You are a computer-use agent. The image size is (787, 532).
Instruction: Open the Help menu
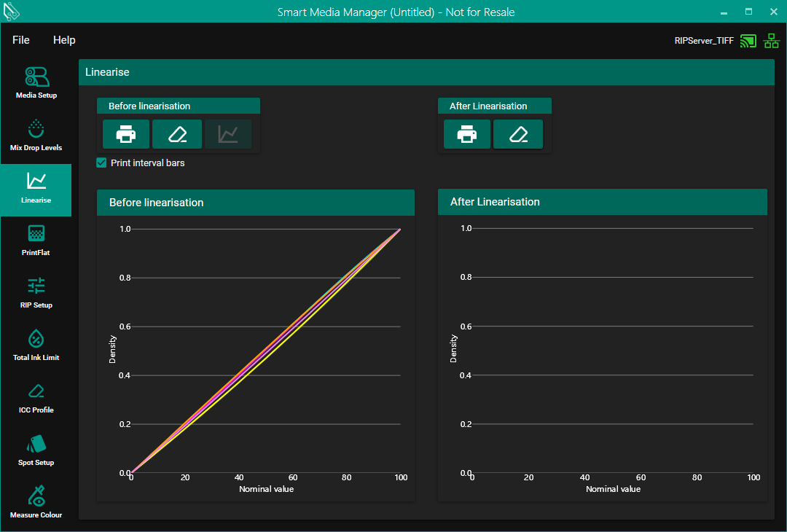[x=64, y=40]
